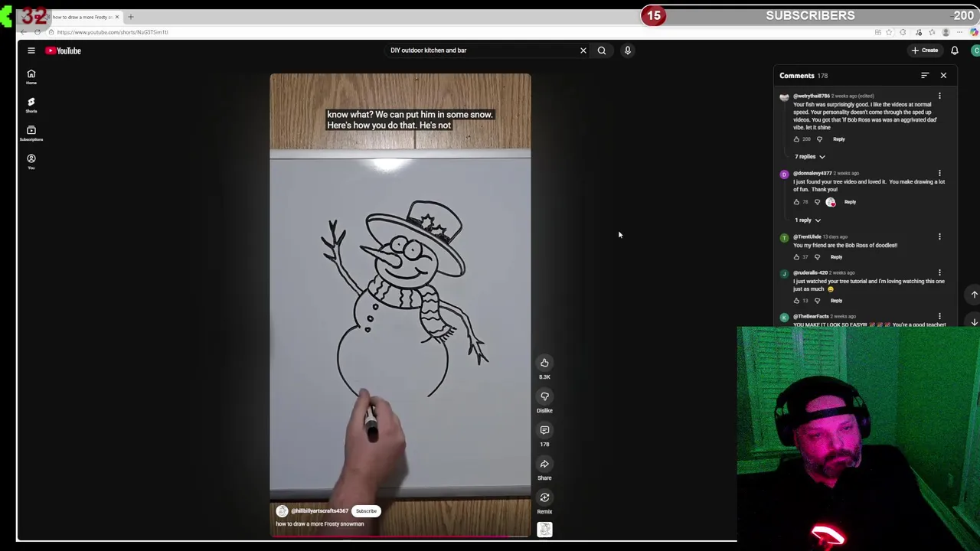Open the @wetrythai8786 username link
Image resolution: width=980 pixels, height=551 pixels.
(x=812, y=96)
